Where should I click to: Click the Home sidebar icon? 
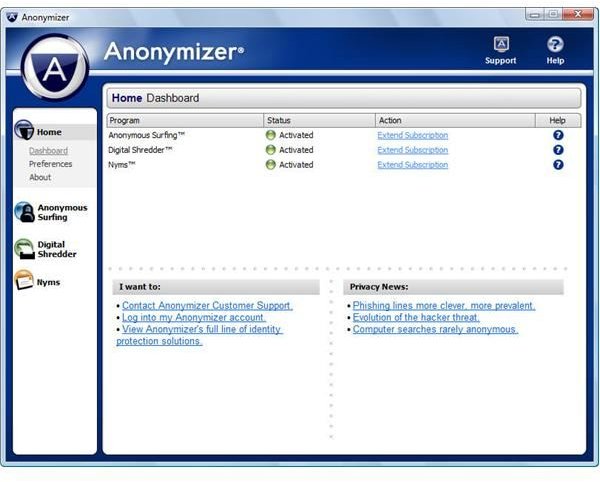point(24,130)
